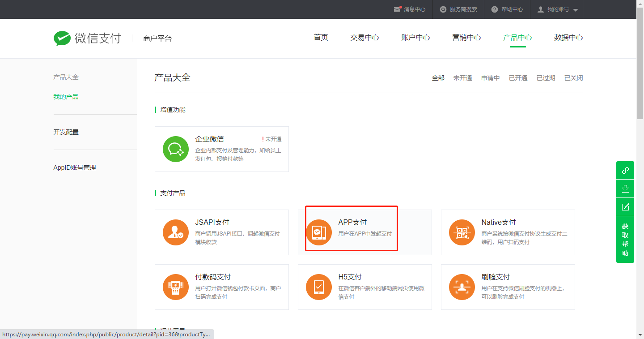The height and width of the screenshot is (339, 644).
Task: Click the green link icon on right sidebar
Action: point(625,170)
